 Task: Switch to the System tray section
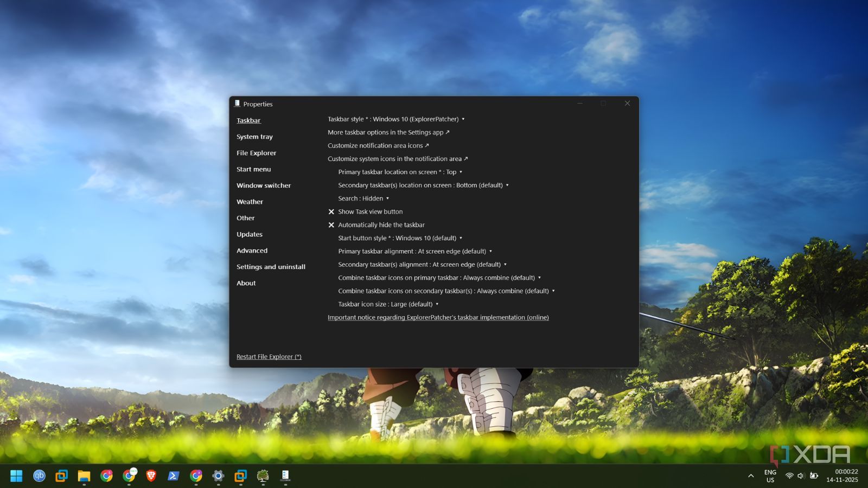pos(254,137)
